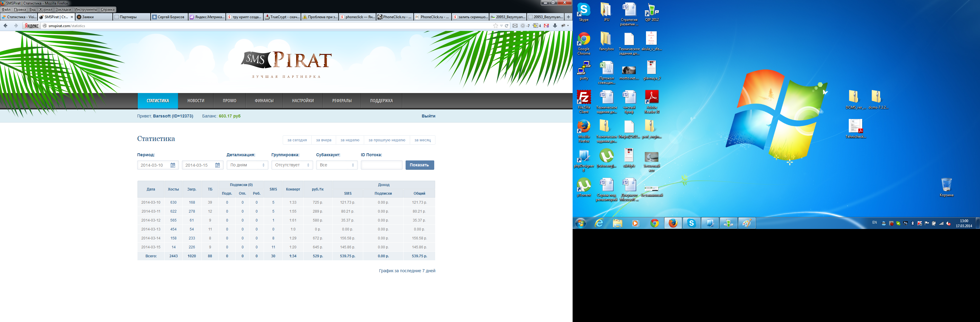Filter statistics 'за сегодня'
The height and width of the screenshot is (322, 980).
[297, 140]
